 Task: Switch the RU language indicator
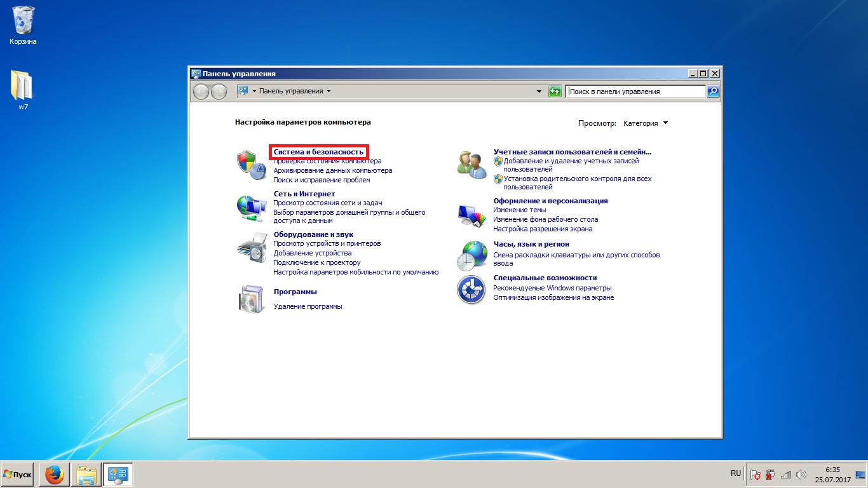[736, 474]
